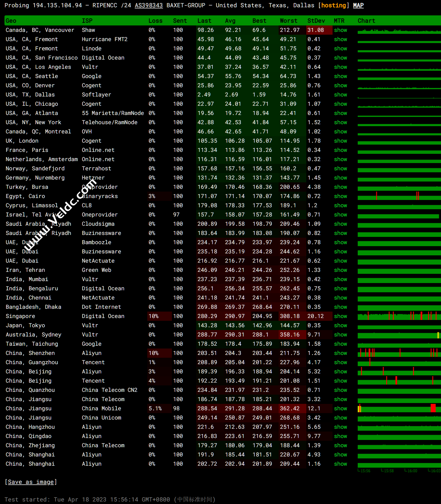The image size is (441, 504).
Task: Open the chart for Australia, Sydney row
Action: point(399,335)
